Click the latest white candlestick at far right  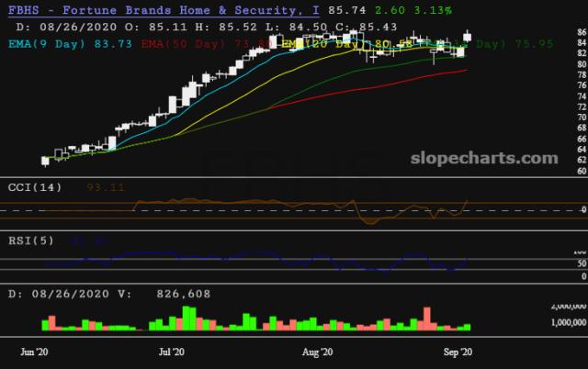[468, 37]
